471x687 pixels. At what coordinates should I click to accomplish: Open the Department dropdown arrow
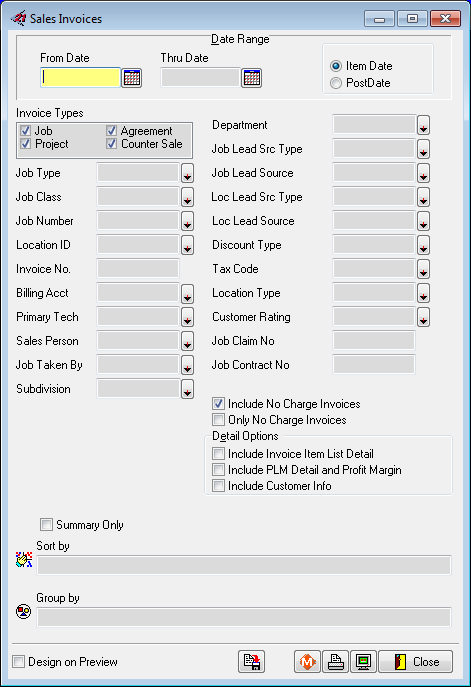tap(423, 125)
